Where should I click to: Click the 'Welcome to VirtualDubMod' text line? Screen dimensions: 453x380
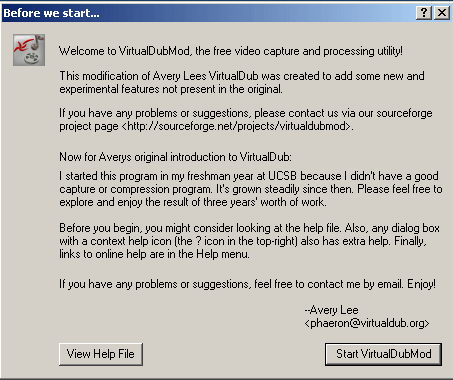pyautogui.click(x=231, y=51)
